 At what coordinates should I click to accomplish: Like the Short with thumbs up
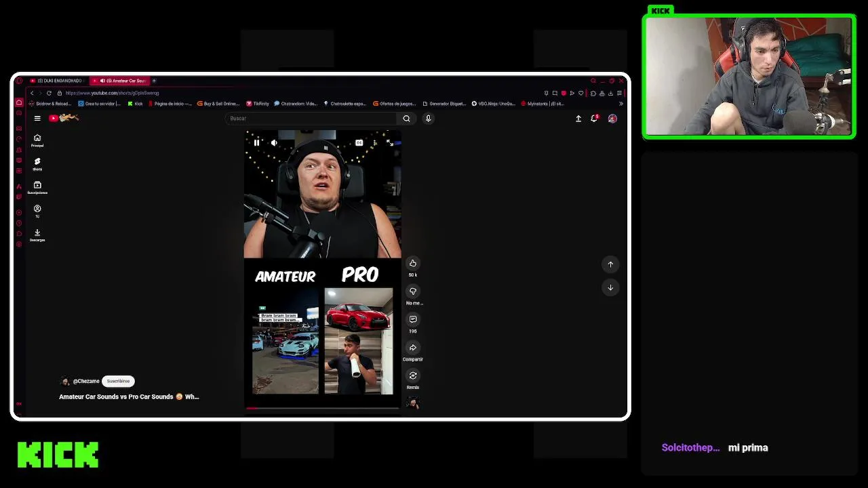point(413,264)
